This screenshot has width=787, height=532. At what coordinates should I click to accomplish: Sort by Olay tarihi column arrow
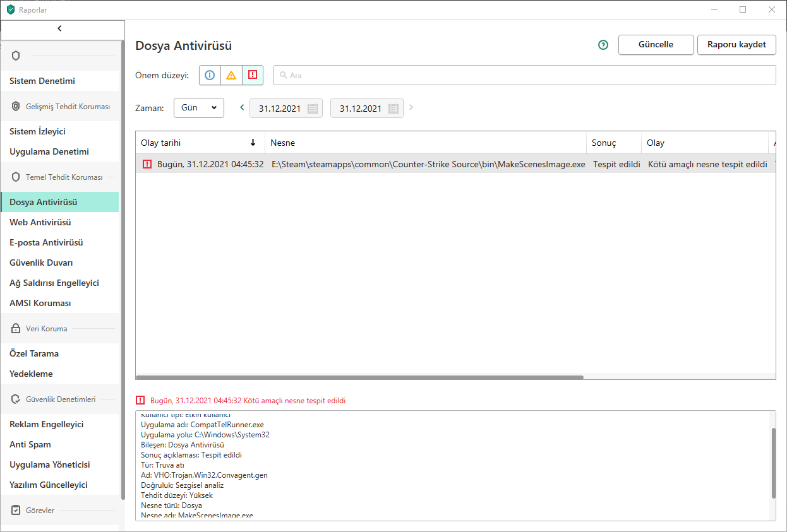coord(253,143)
